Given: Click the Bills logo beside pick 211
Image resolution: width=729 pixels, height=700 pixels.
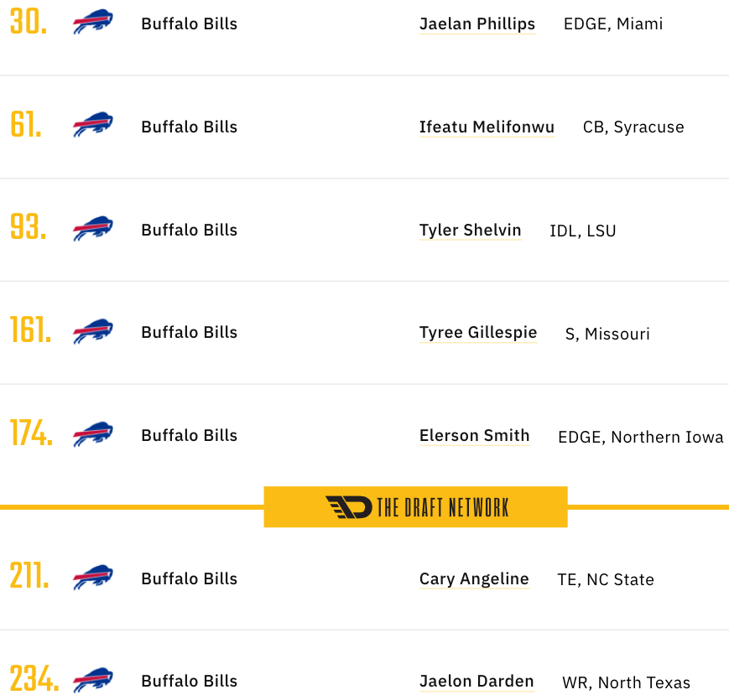Looking at the screenshot, I should point(93,578).
